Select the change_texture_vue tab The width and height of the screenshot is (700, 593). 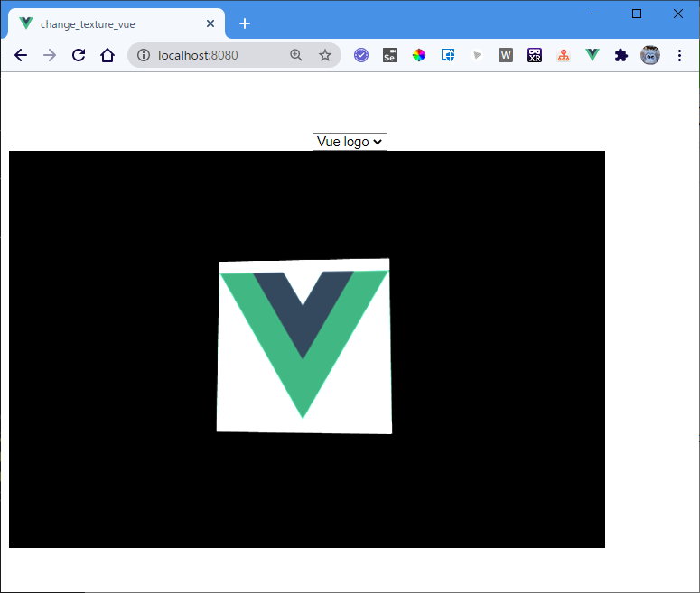pyautogui.click(x=117, y=23)
